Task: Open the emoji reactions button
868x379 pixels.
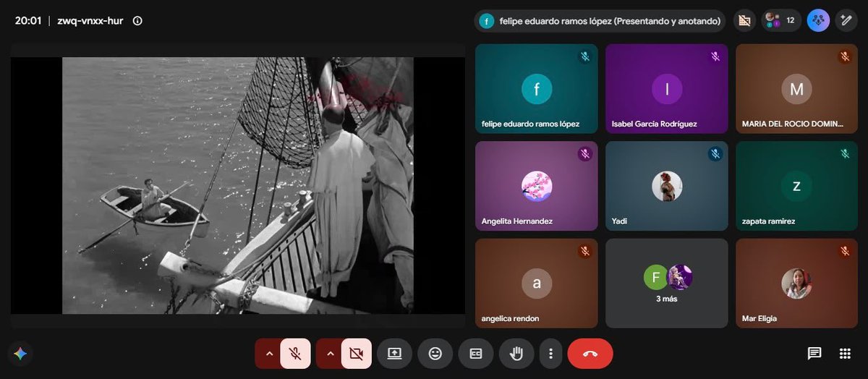Action: click(435, 354)
